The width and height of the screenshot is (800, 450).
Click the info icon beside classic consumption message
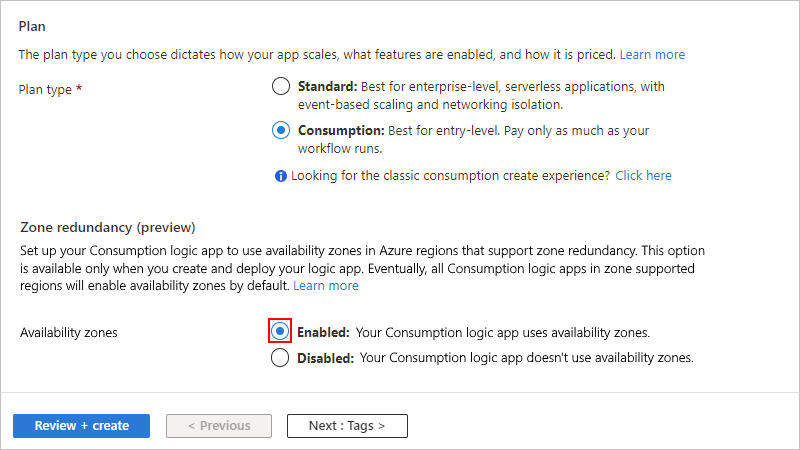(281, 176)
